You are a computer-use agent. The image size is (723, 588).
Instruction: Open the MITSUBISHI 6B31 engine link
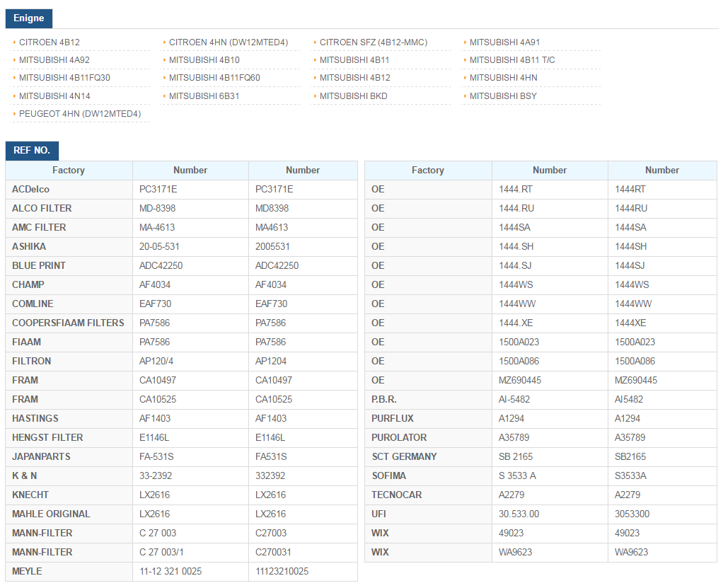[x=204, y=96]
